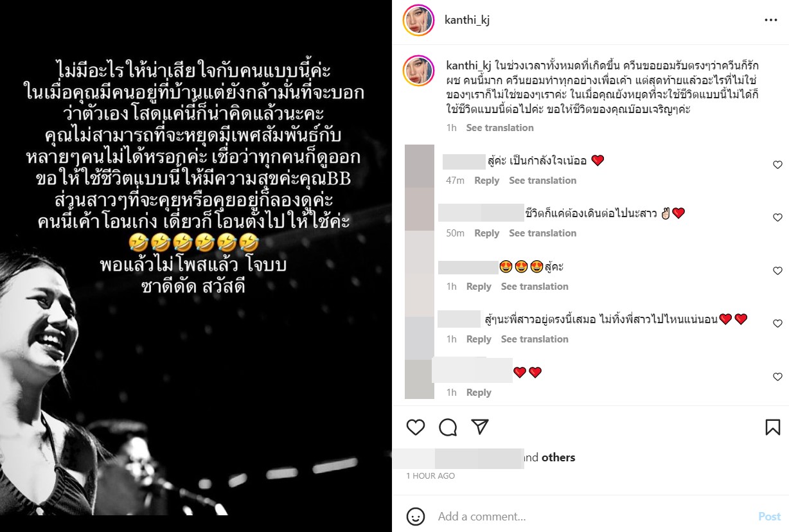Open the black-and-white post image

(196, 266)
